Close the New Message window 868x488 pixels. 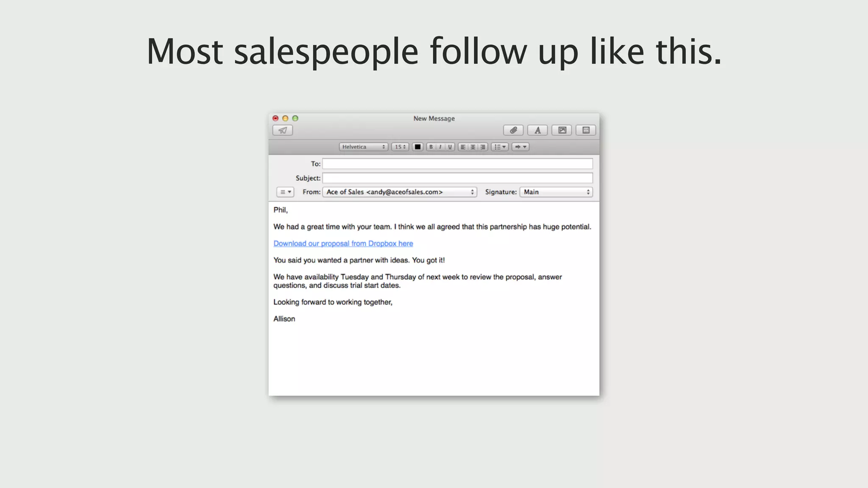point(275,119)
